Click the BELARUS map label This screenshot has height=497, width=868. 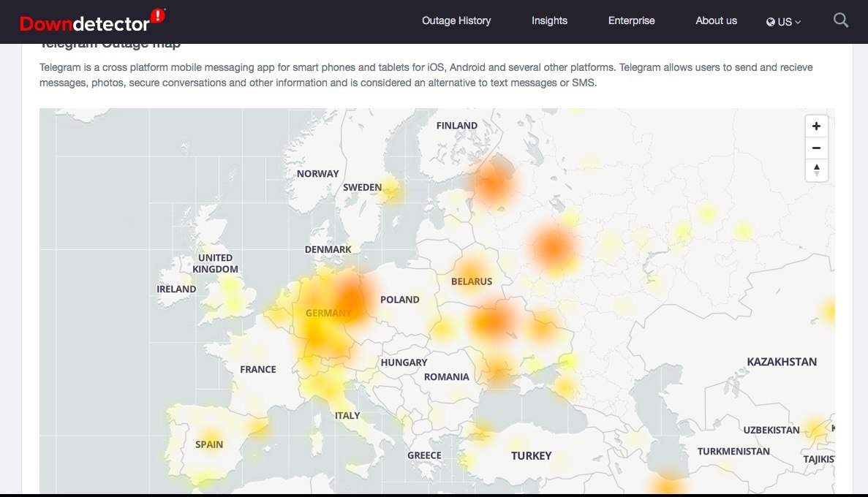pyautogui.click(x=472, y=281)
